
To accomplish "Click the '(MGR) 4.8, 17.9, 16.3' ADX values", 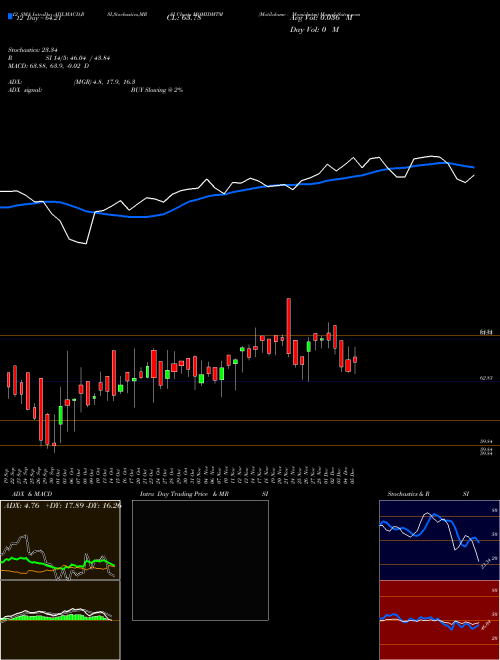I will click(104, 82).
